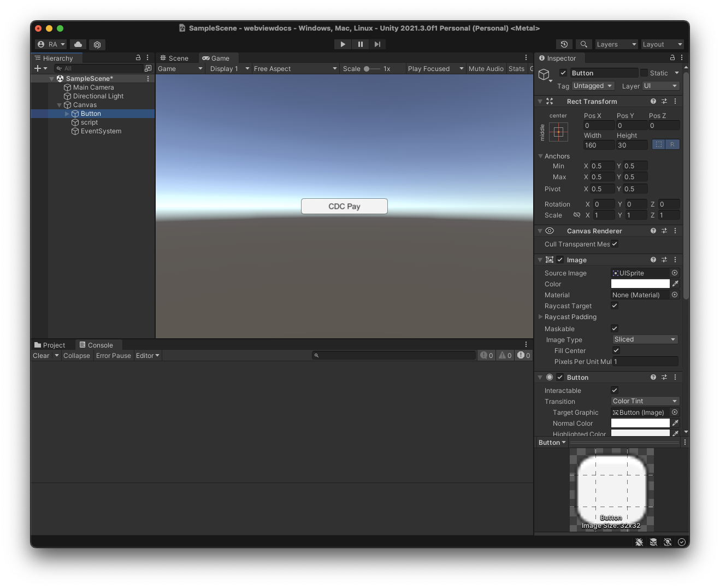
Task: Uncheck the Raycast Target checkbox
Action: (x=615, y=305)
